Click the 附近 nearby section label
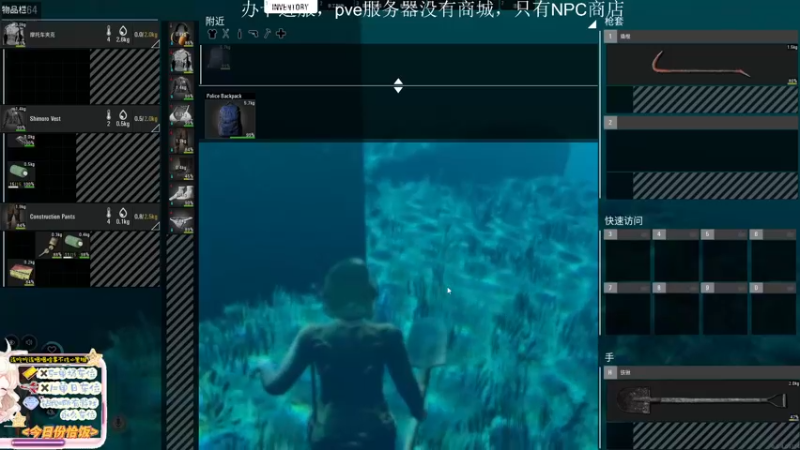The width and height of the screenshot is (800, 450). pyautogui.click(x=215, y=21)
